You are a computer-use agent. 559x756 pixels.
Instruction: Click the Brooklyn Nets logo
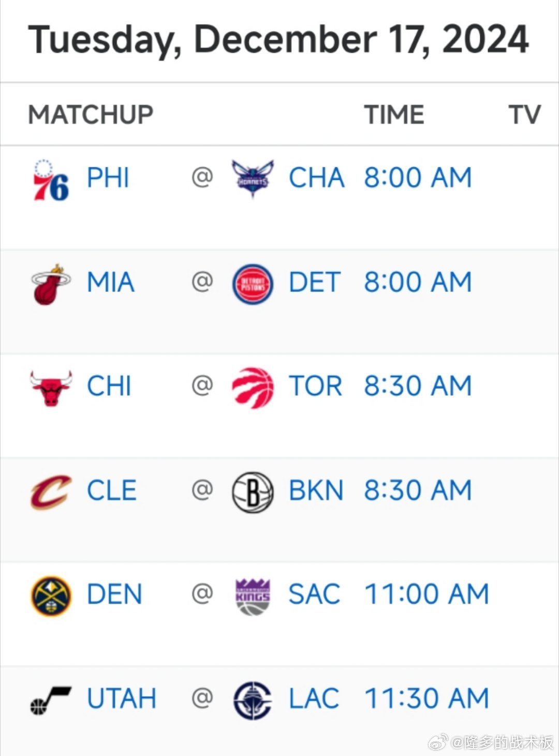coord(253,492)
